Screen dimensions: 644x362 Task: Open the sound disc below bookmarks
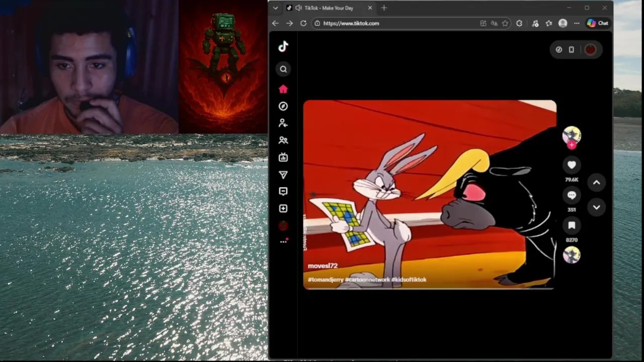tap(572, 255)
